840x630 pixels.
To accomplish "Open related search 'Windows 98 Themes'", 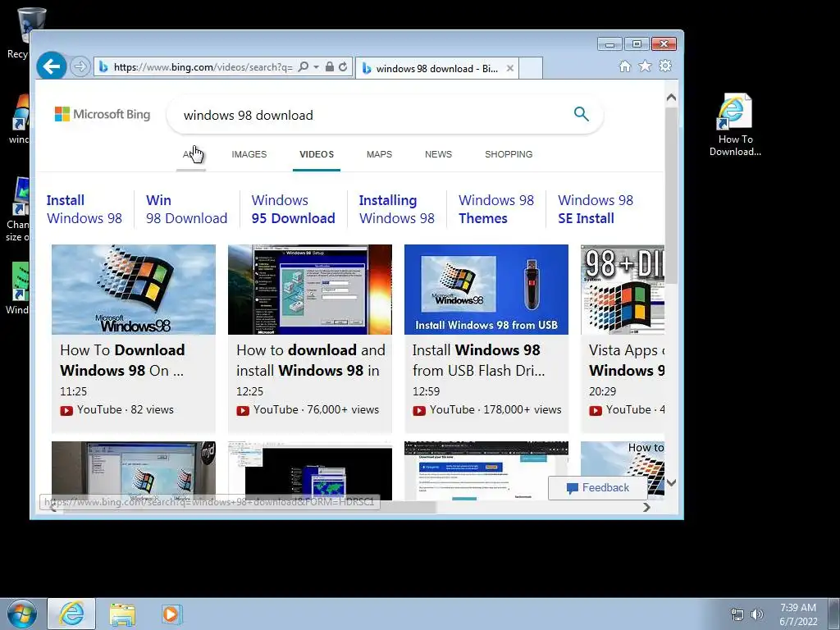I will coord(496,209).
